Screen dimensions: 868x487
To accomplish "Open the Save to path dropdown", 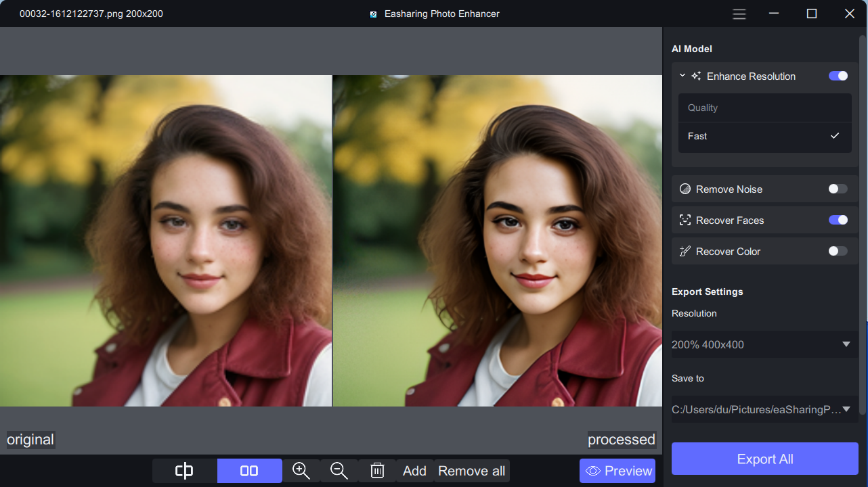I will pyautogui.click(x=764, y=409).
